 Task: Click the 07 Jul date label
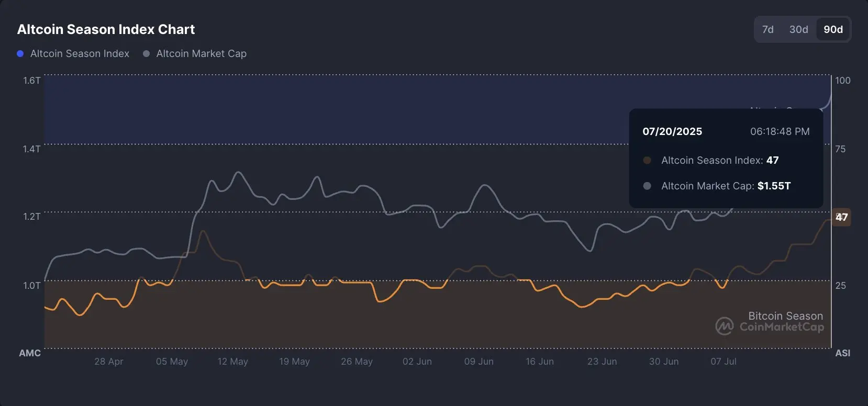724,362
